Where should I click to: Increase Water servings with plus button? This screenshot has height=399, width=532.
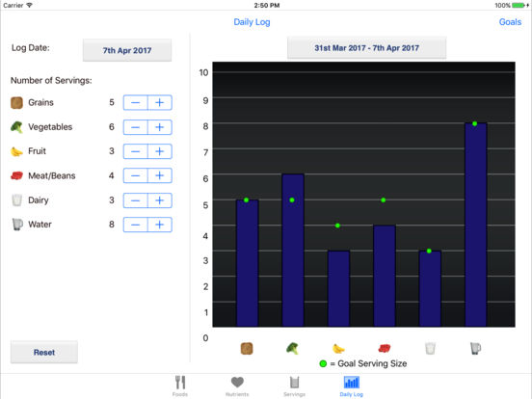[x=160, y=225]
